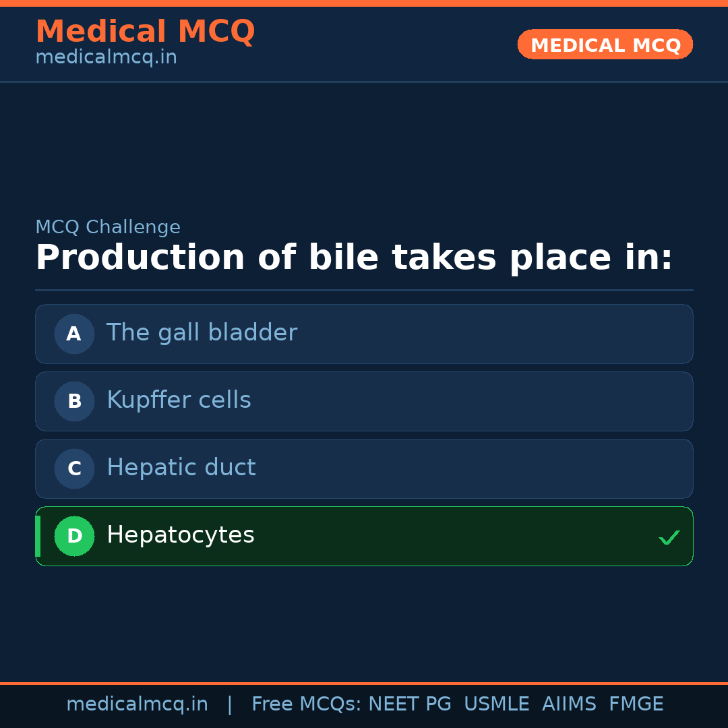Click the 'AIIMS' footer label

(569, 704)
